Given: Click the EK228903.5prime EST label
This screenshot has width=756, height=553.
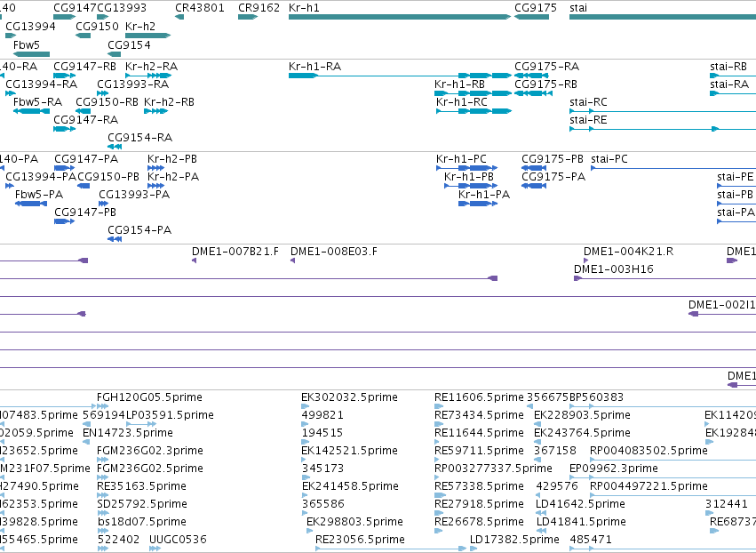Looking at the screenshot, I should (x=582, y=415).
